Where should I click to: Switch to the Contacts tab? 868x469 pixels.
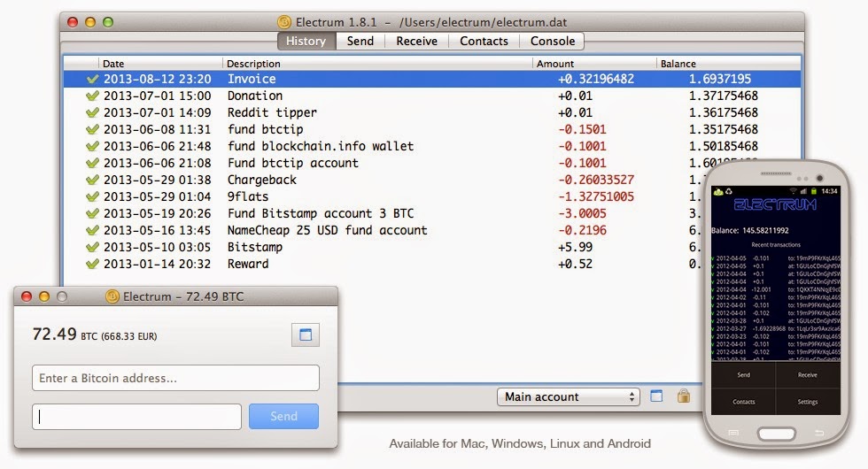484,41
